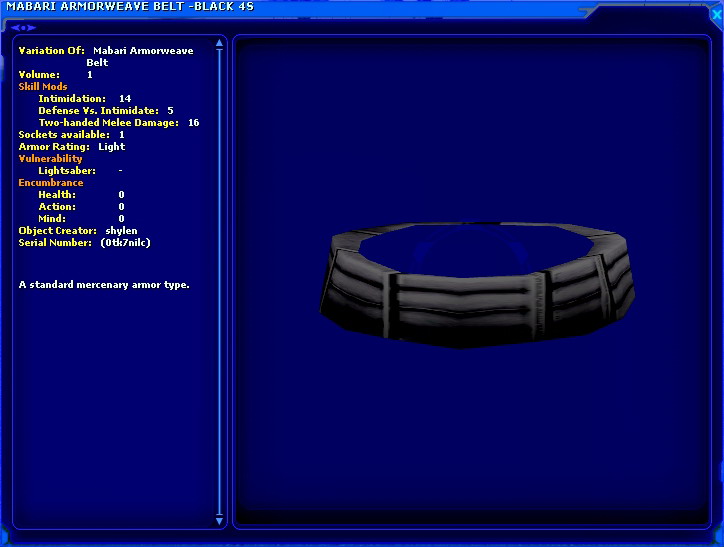The width and height of the screenshot is (724, 547).
Task: Click the Object Creator name shylen
Action: click(121, 231)
